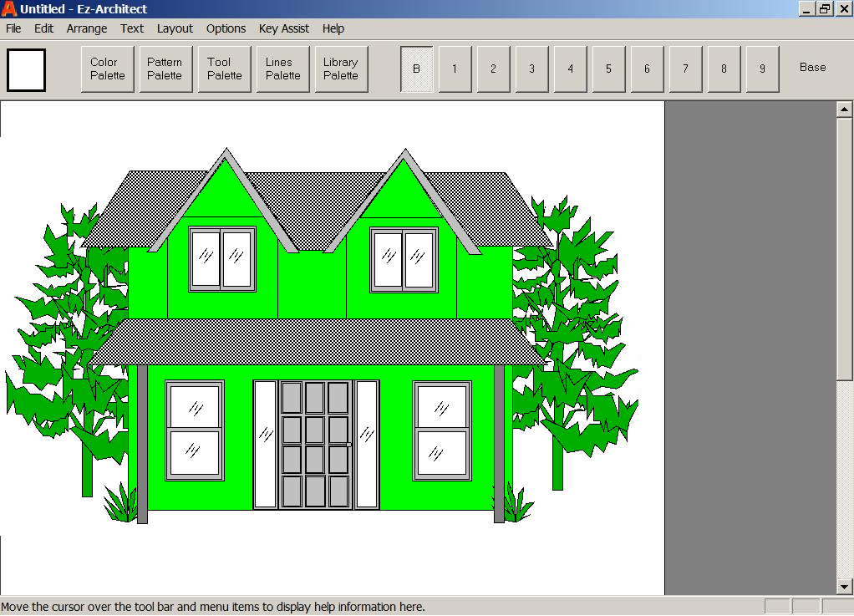Select layer 7 button
This screenshot has width=854, height=616.
pyautogui.click(x=685, y=69)
